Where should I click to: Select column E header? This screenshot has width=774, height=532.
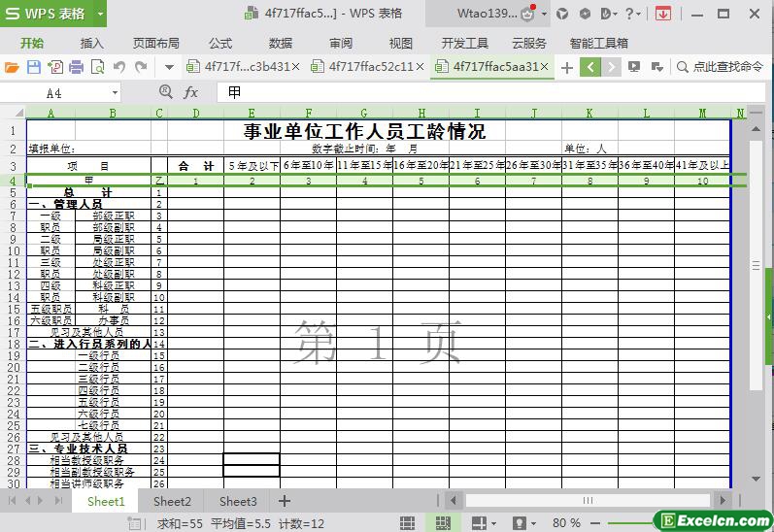point(252,113)
